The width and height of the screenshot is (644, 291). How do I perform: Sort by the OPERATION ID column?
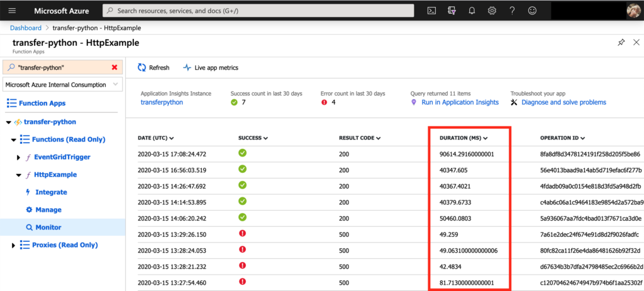click(563, 138)
